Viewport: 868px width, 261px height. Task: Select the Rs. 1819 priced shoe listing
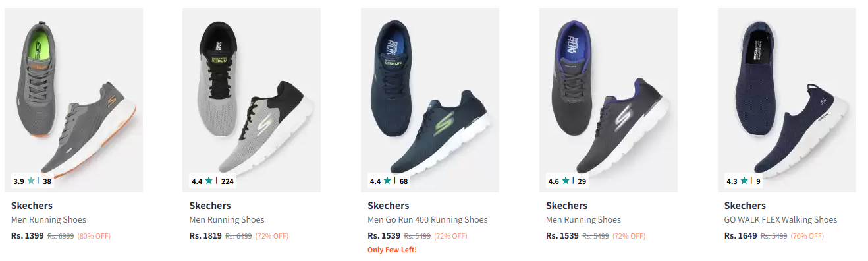tap(205, 236)
